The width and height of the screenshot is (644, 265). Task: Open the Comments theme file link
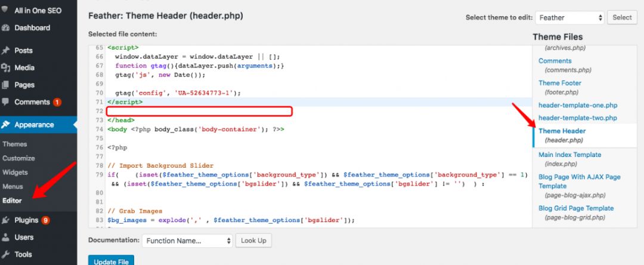tap(555, 61)
